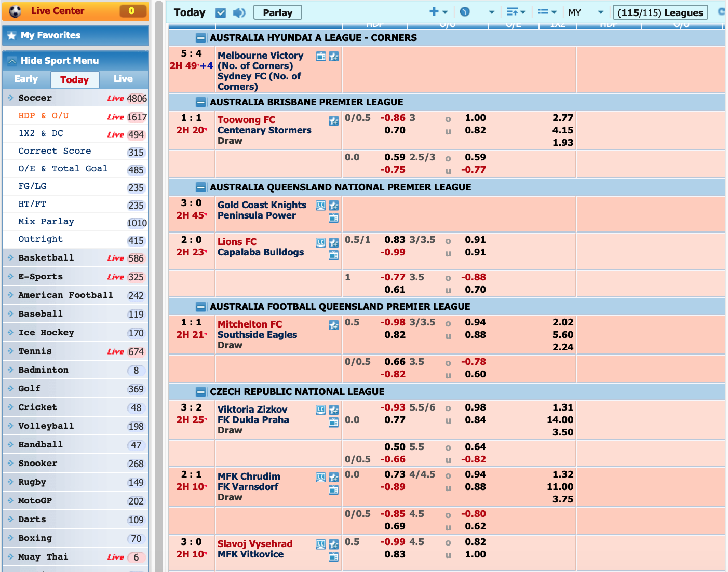This screenshot has height=572, width=728.
Task: Click the Parlay button
Action: 277,12
